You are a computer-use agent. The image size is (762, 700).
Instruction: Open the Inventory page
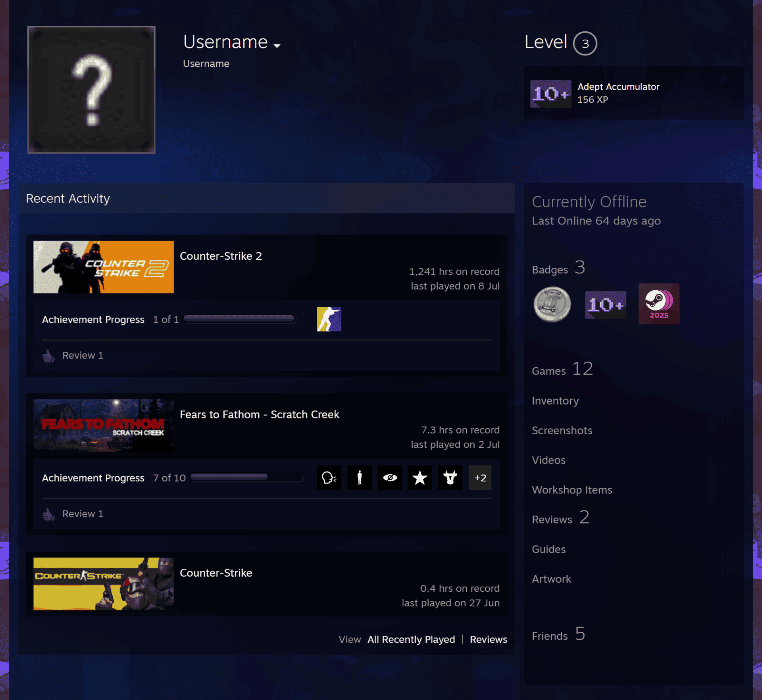555,401
